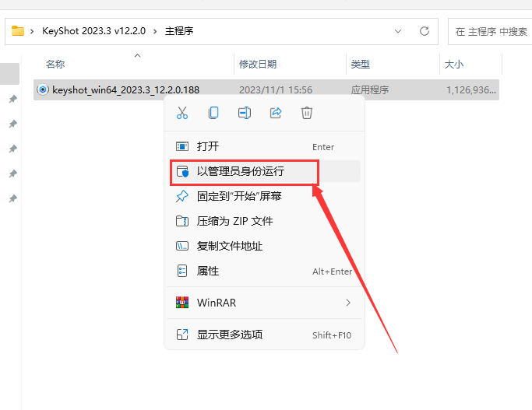Click the blue pushpin icon beside 固定到"开始"屏幕
The image size is (532, 410).
(x=182, y=196)
